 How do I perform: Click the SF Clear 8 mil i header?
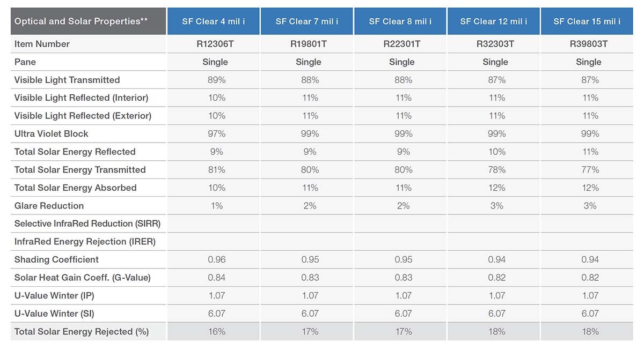pyautogui.click(x=400, y=21)
